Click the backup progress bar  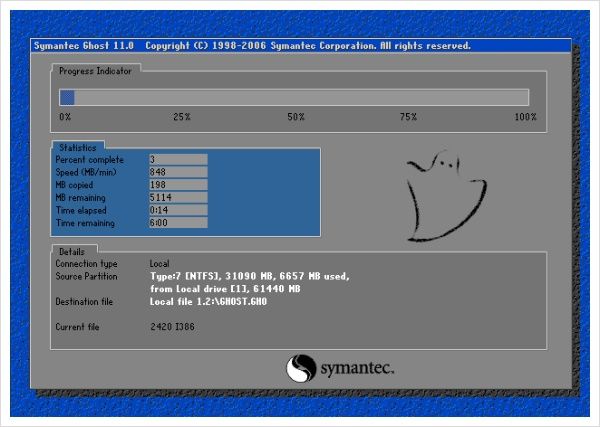tap(294, 97)
